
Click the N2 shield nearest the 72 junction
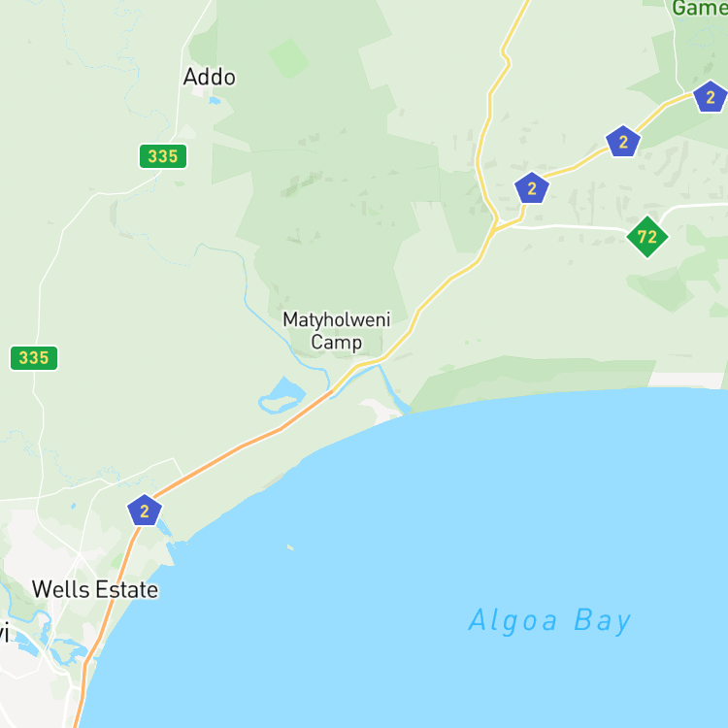(532, 188)
